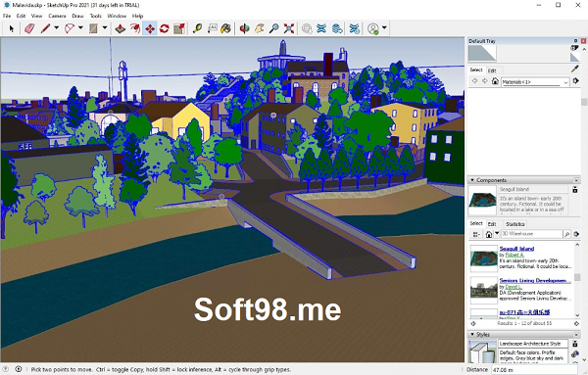Click the Materials forward arrow

(x=484, y=81)
